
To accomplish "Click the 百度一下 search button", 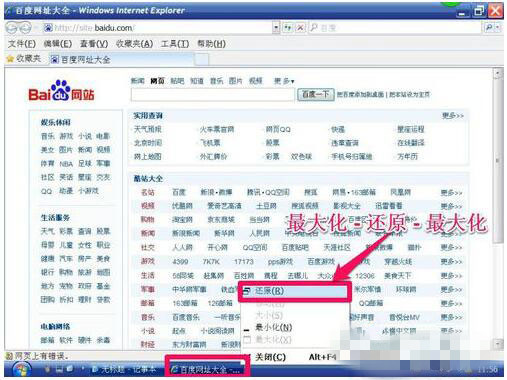I will [x=315, y=94].
